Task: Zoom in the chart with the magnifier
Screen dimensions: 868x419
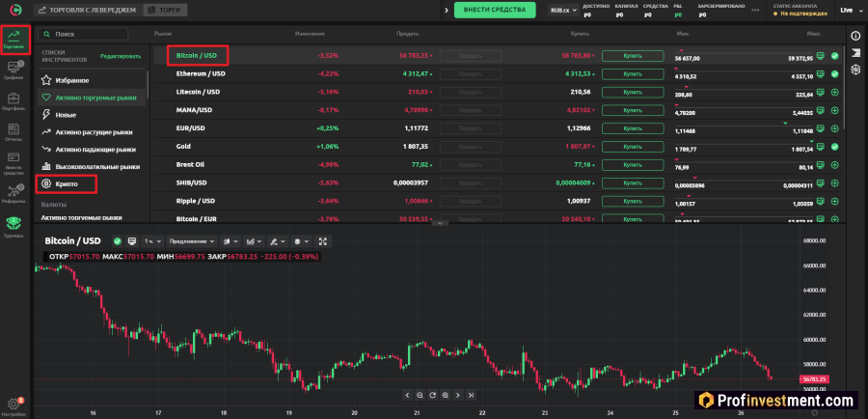Action: [x=445, y=395]
